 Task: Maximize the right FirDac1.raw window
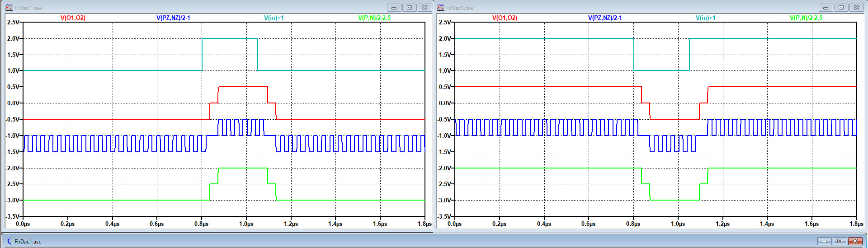(841, 8)
